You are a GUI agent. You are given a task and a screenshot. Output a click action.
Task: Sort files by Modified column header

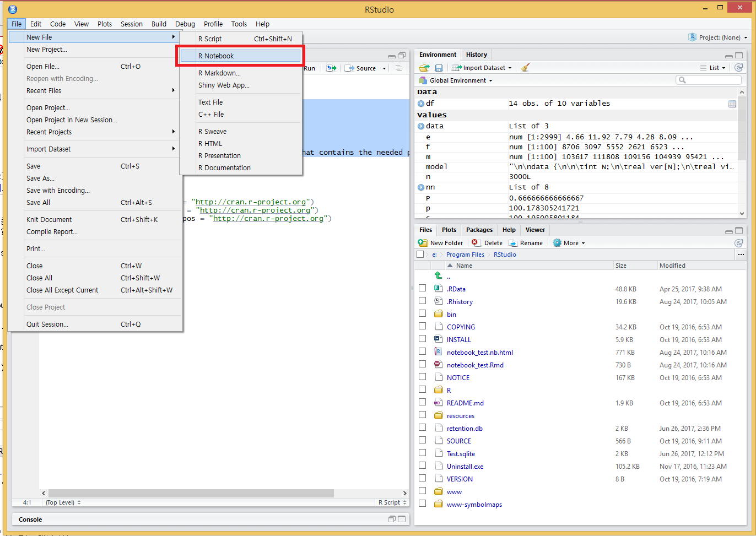672,266
